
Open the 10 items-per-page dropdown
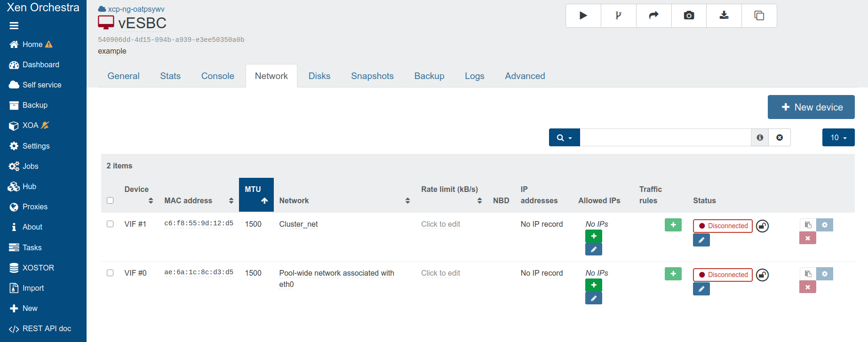[x=838, y=137]
